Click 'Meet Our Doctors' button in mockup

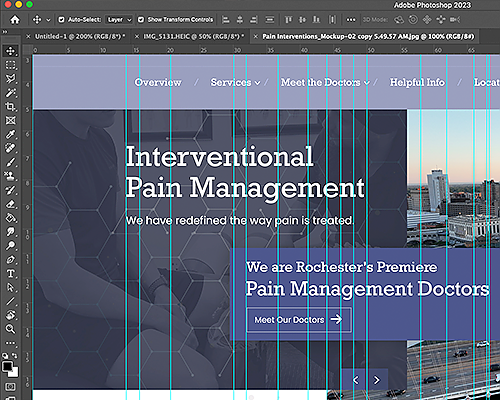299,320
